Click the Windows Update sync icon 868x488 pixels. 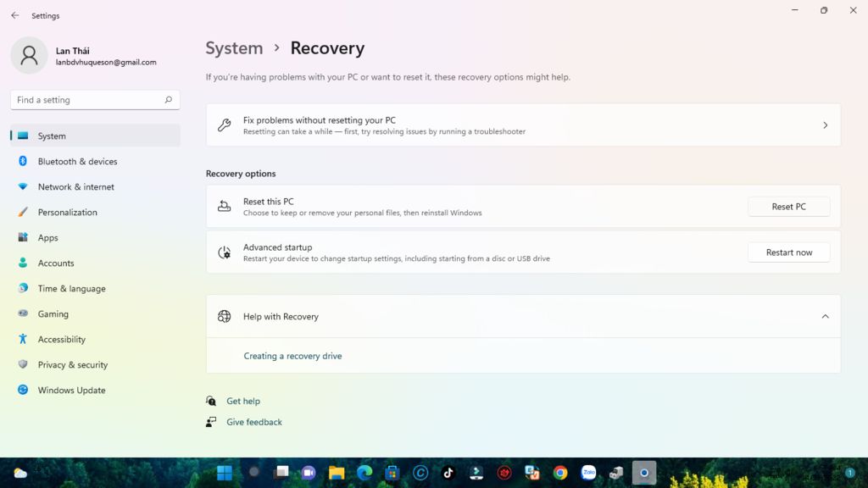pyautogui.click(x=23, y=390)
